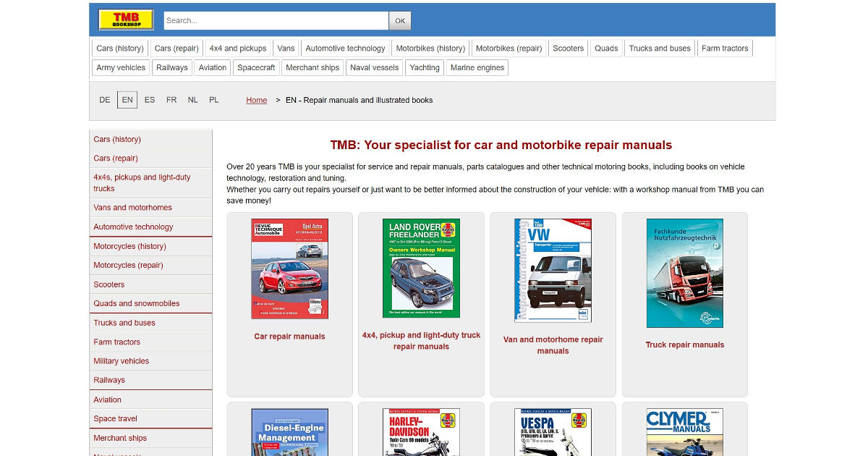Open Marine engines category tab
This screenshot has height=456, width=868.
[477, 67]
